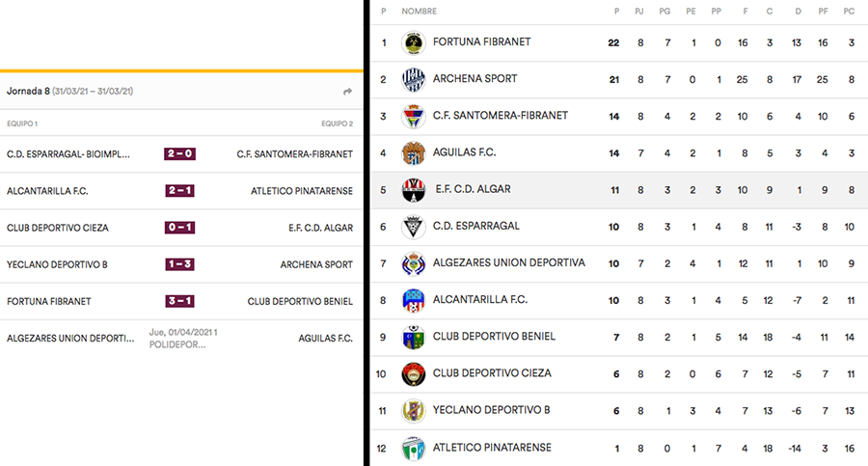Screen dimensions: 868x466
Task: Select the Club Deportivo Cieza badge
Action: (413, 374)
